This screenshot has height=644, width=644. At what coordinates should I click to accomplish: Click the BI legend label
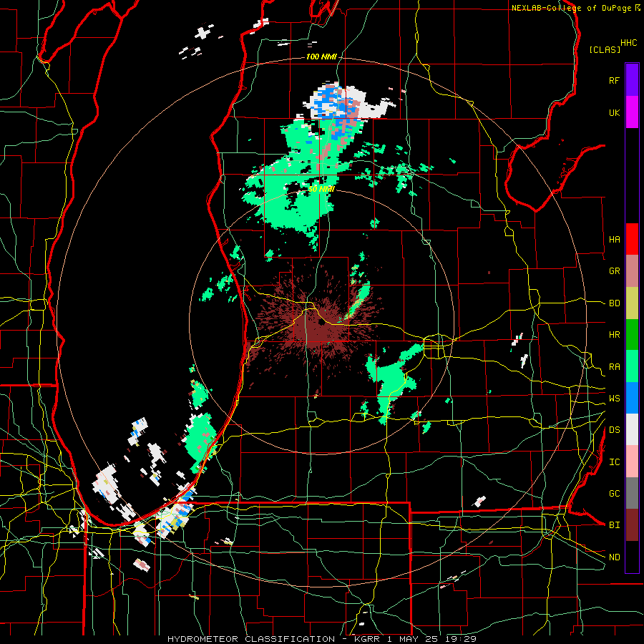[614, 525]
